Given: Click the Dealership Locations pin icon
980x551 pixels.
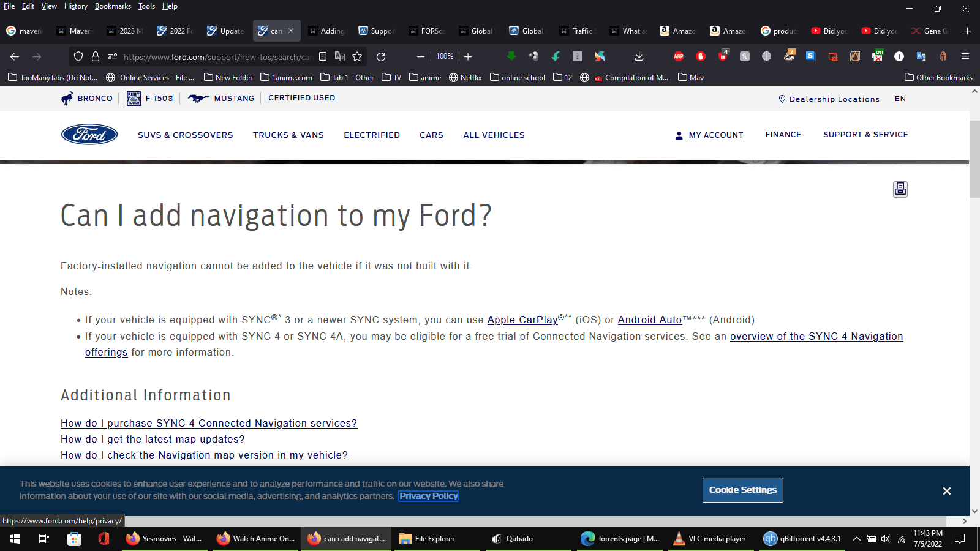Looking at the screenshot, I should click(x=782, y=99).
